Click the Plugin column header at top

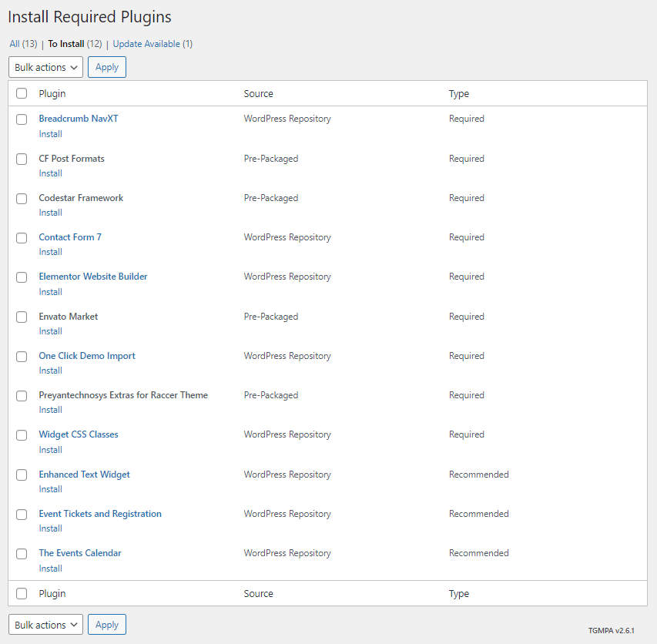(x=52, y=93)
